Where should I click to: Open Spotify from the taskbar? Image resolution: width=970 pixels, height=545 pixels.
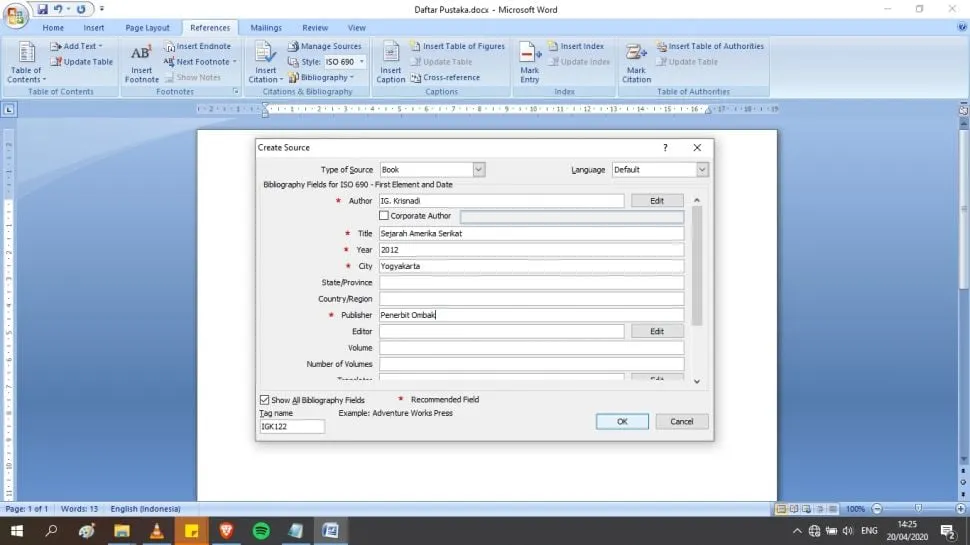tap(261, 531)
